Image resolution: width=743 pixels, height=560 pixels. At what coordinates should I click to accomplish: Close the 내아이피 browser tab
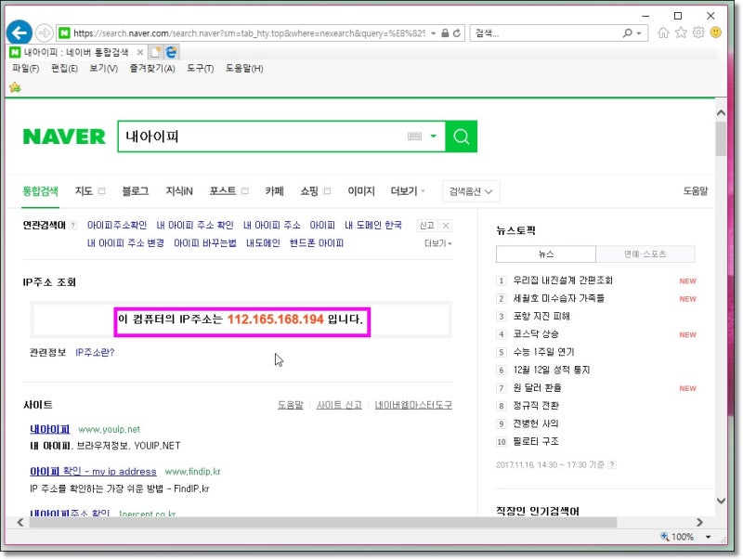(x=140, y=52)
